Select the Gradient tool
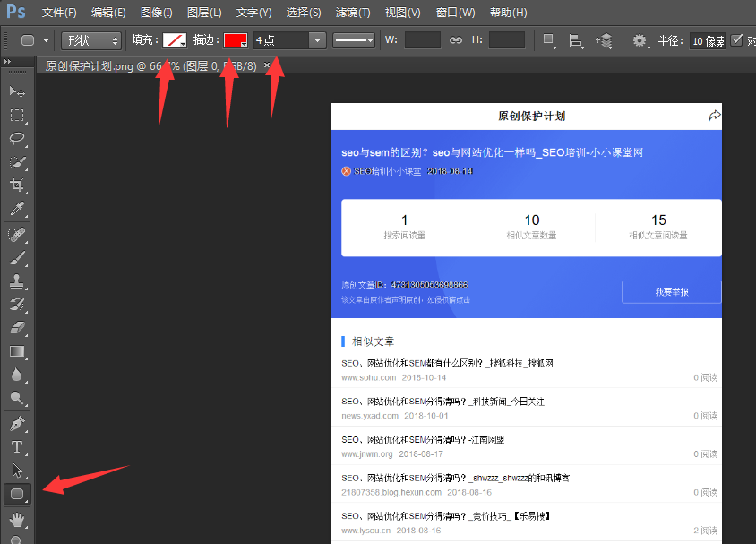 pos(17,351)
